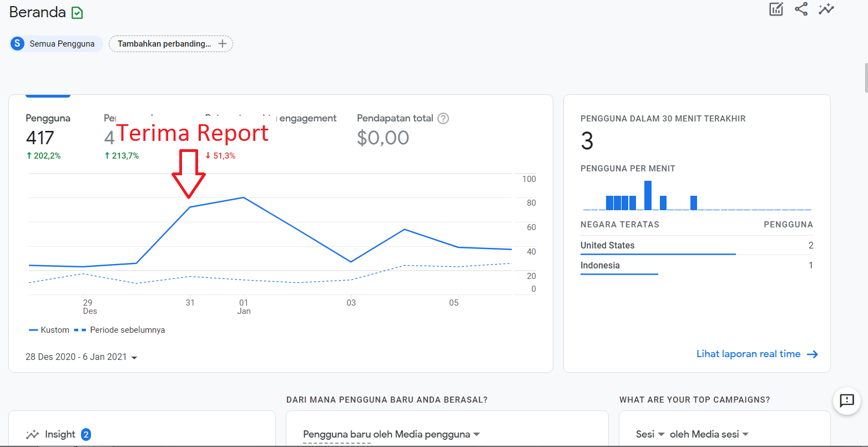This screenshot has height=447, width=868.
Task: Expand Pengguna baru oleh Media pengguna dropdown
Action: pyautogui.click(x=392, y=434)
